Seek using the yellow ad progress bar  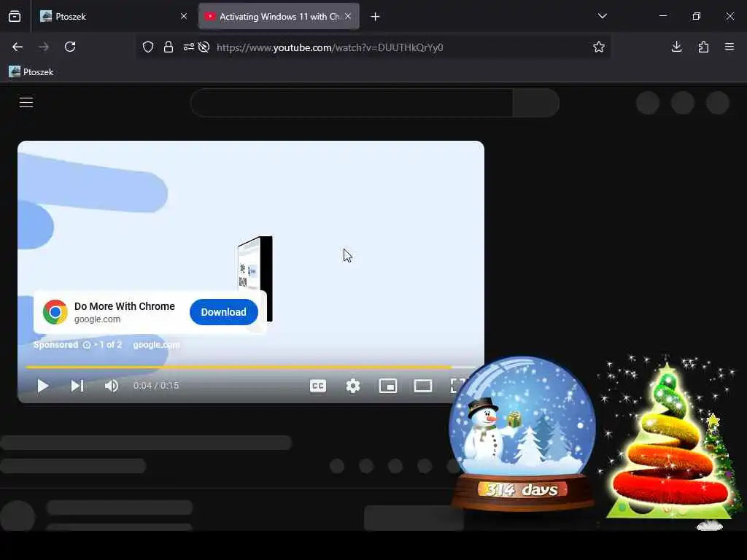pos(251,367)
